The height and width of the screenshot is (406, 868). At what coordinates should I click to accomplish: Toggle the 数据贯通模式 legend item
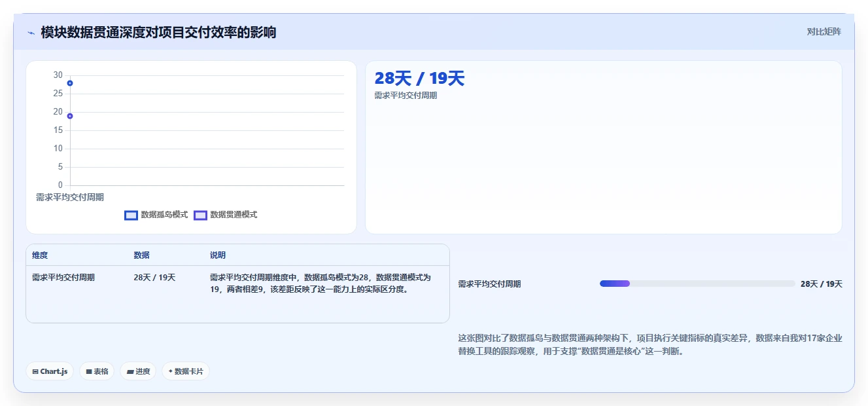point(226,215)
